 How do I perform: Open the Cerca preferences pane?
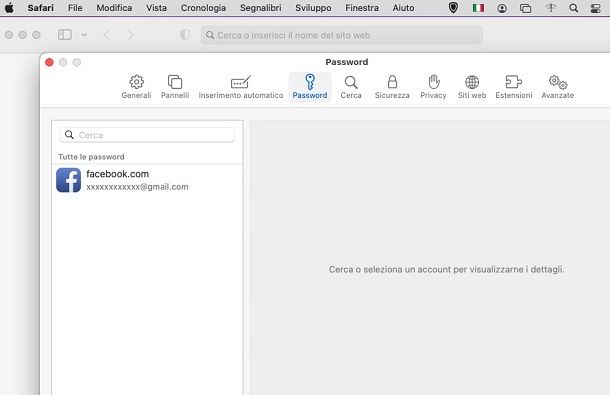351,87
